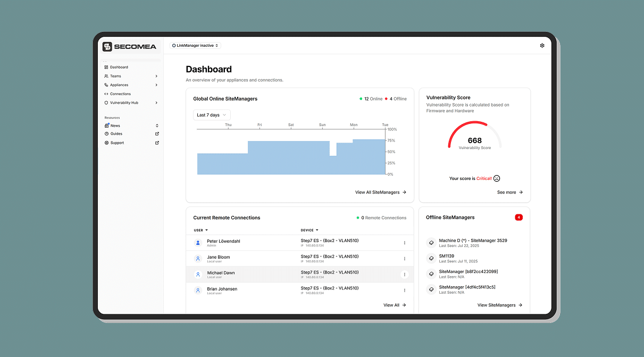Sort connections by DEVICE column

[310, 230]
